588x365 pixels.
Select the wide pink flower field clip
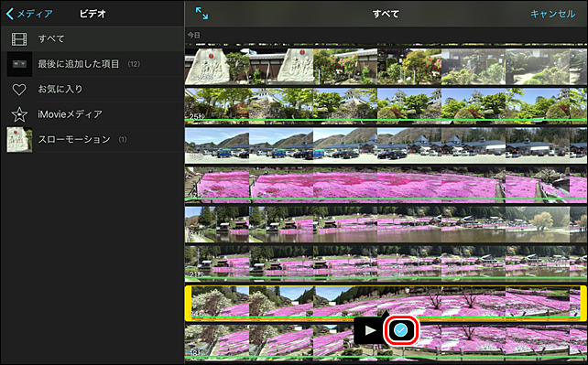click(x=386, y=186)
